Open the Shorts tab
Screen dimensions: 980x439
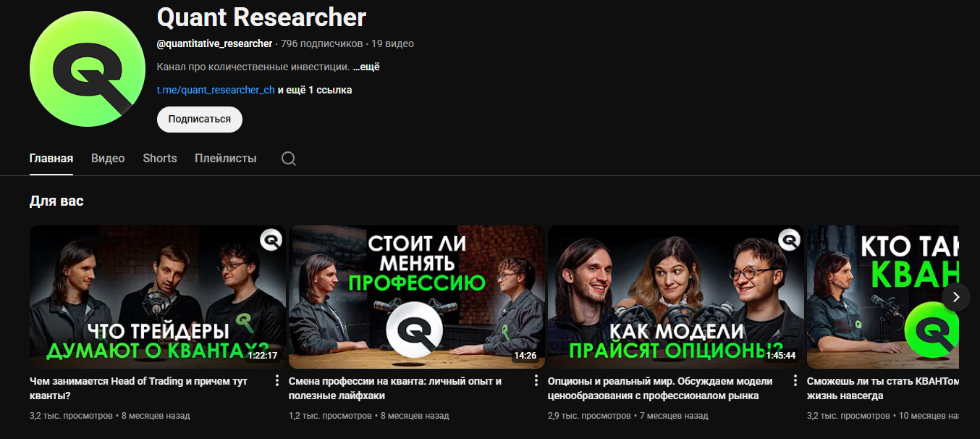(160, 159)
